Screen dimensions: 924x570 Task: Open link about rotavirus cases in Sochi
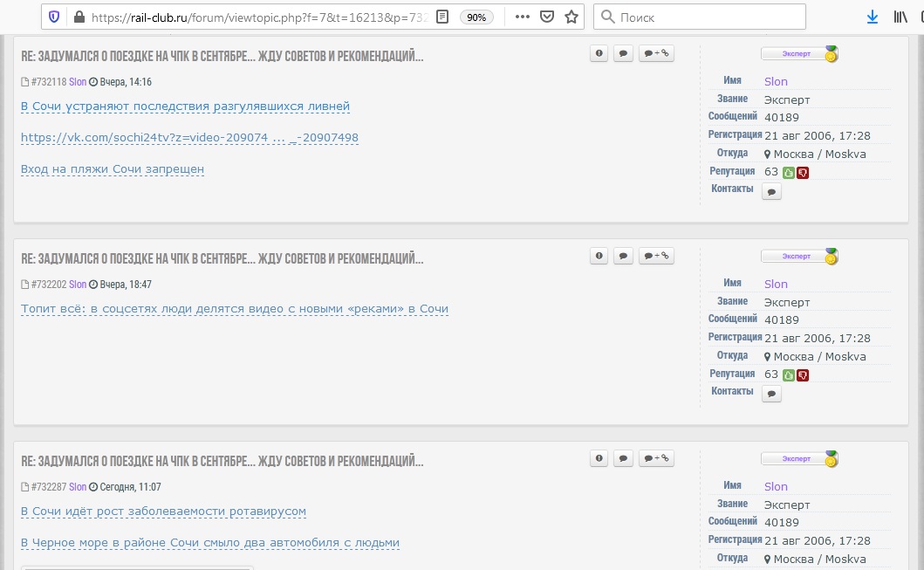tap(163, 512)
